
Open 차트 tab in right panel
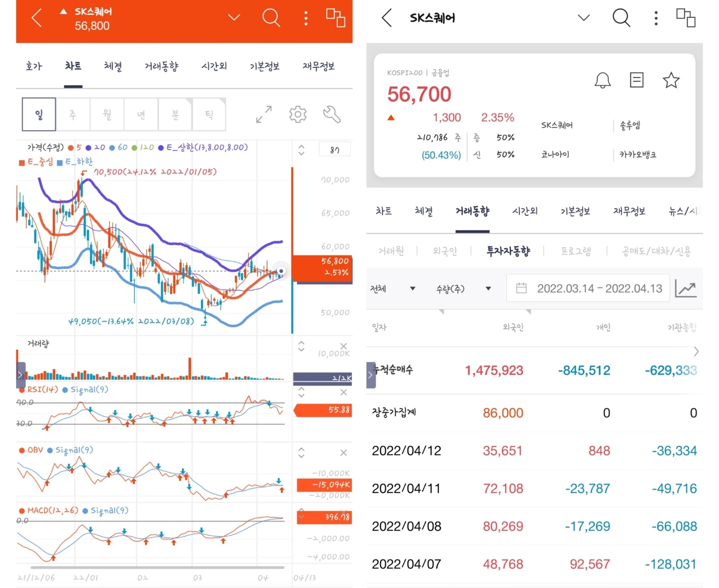[384, 211]
